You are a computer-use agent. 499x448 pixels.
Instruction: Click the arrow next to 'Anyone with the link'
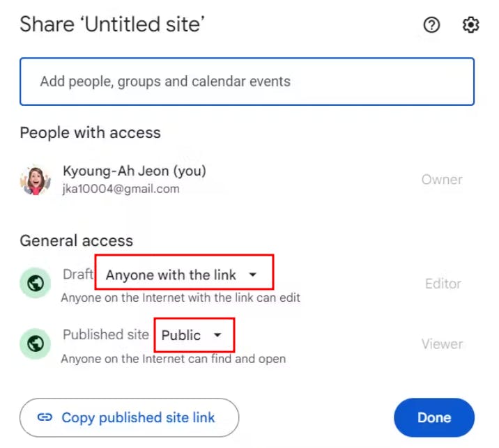coord(252,275)
